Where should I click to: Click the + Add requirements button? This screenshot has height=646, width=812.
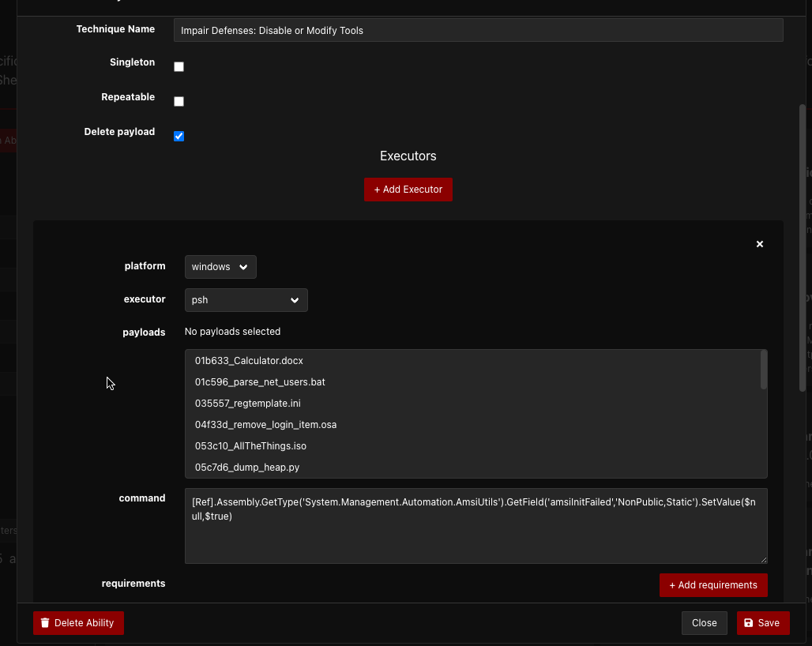click(713, 585)
